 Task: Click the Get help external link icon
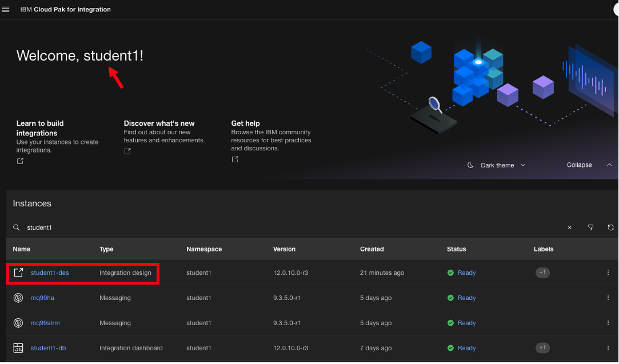[235, 159]
